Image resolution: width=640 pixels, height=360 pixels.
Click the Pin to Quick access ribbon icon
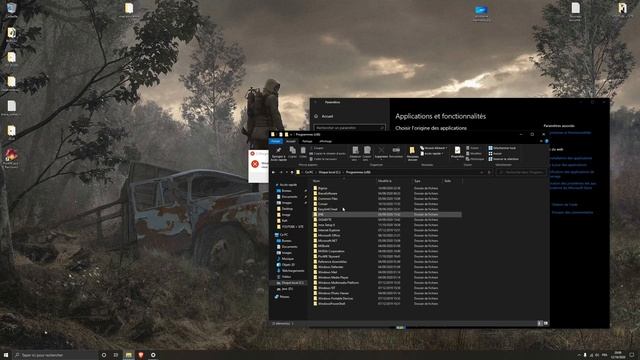click(x=278, y=151)
